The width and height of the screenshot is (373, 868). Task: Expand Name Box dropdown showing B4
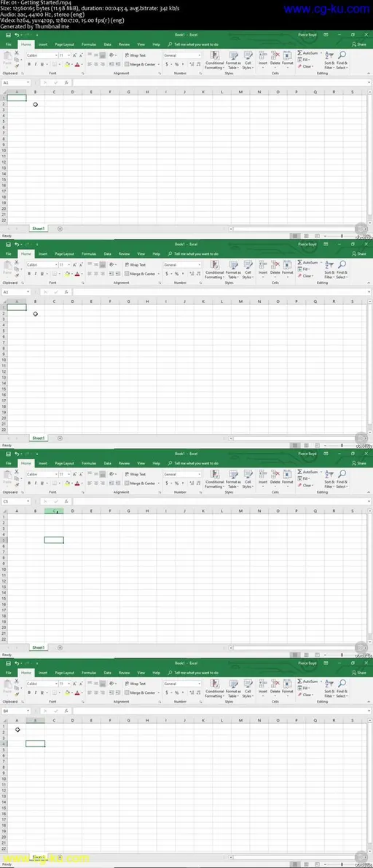point(28,711)
